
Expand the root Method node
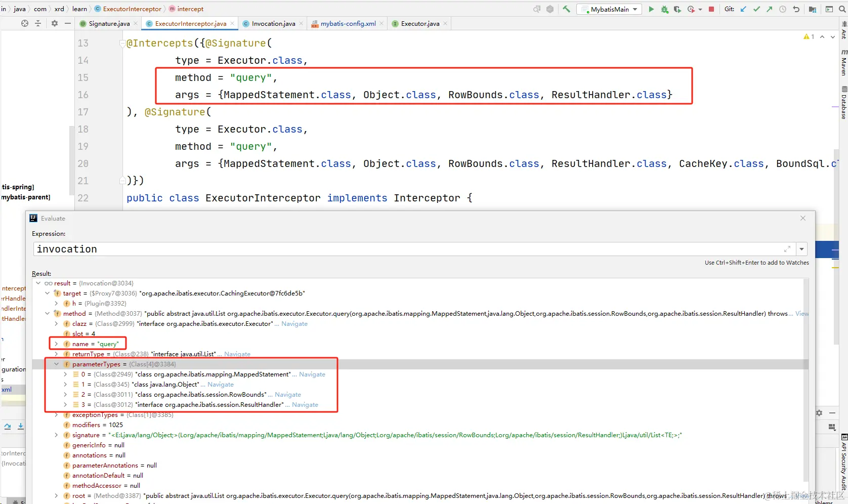pos(57,496)
